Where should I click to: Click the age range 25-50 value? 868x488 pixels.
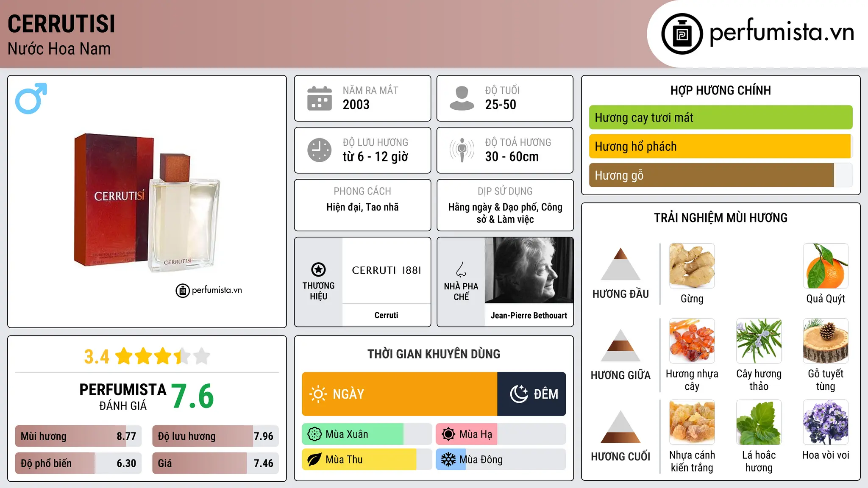(501, 105)
